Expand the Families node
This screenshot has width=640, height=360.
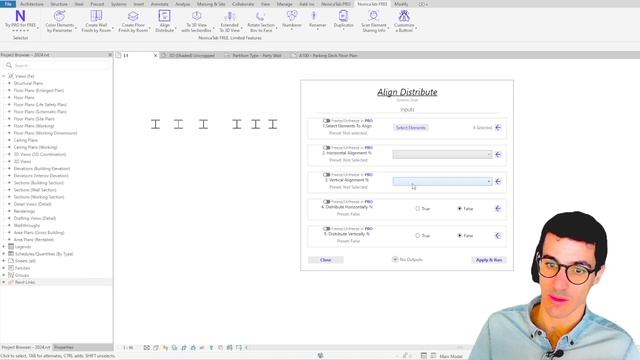pyautogui.click(x=4, y=268)
